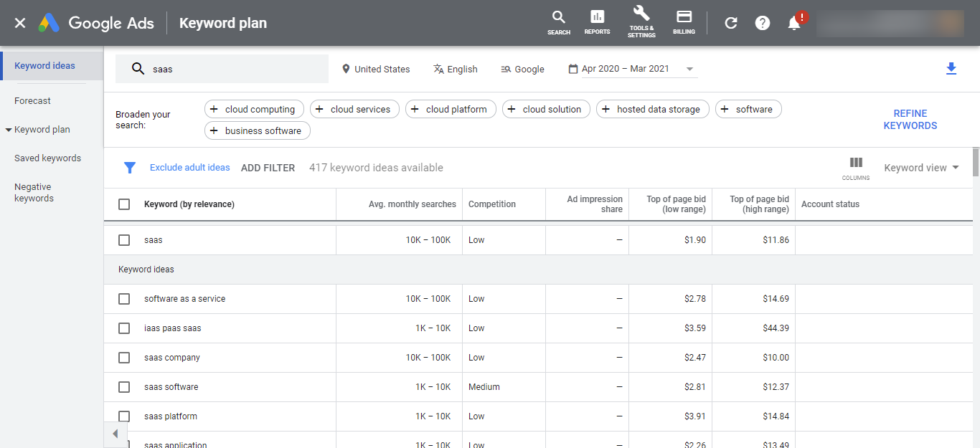Sort by Avg. monthly searches column
Viewport: 980px width, 448px height.
(413, 204)
